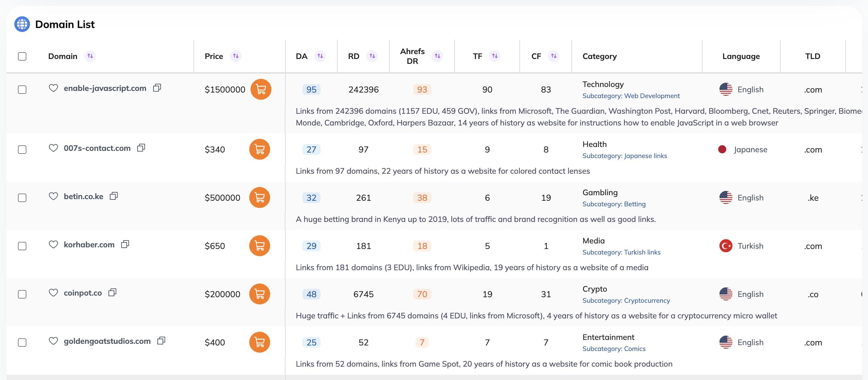Add enable-javascript.com to cart

[261, 89]
